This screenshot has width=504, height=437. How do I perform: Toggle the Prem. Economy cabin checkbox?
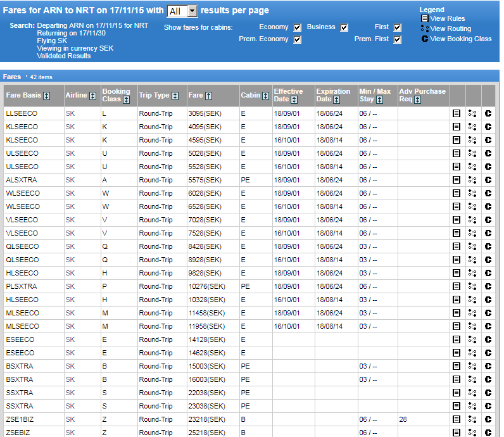(298, 39)
